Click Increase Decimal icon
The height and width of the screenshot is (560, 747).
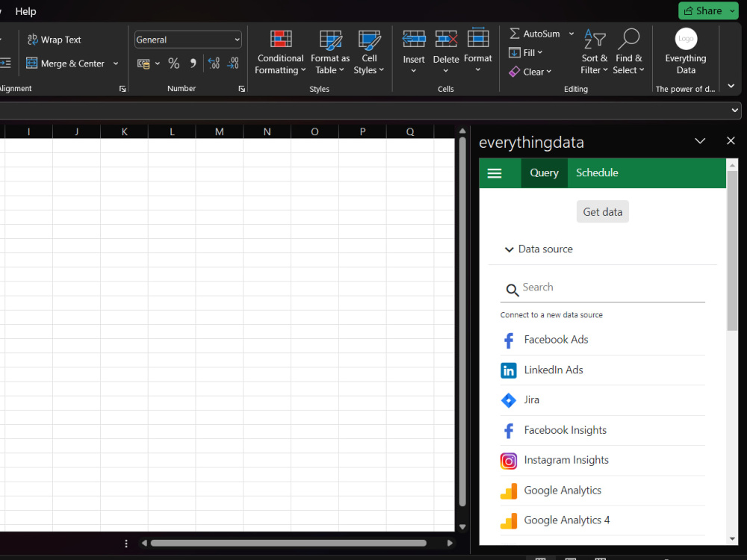point(214,63)
